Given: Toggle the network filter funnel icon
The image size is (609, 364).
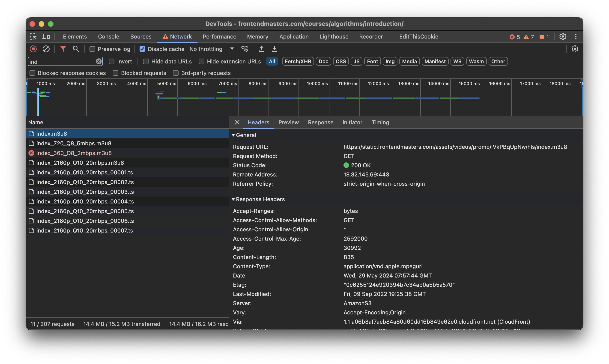Looking at the screenshot, I should [x=63, y=49].
